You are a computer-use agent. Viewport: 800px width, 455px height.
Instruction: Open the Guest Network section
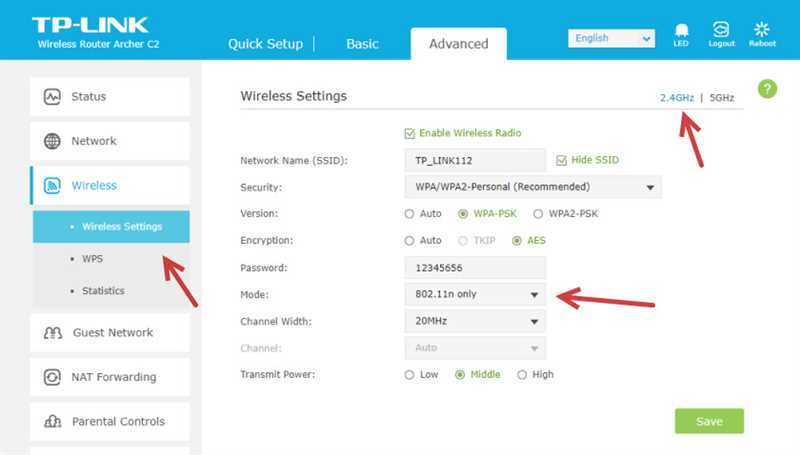[110, 333]
